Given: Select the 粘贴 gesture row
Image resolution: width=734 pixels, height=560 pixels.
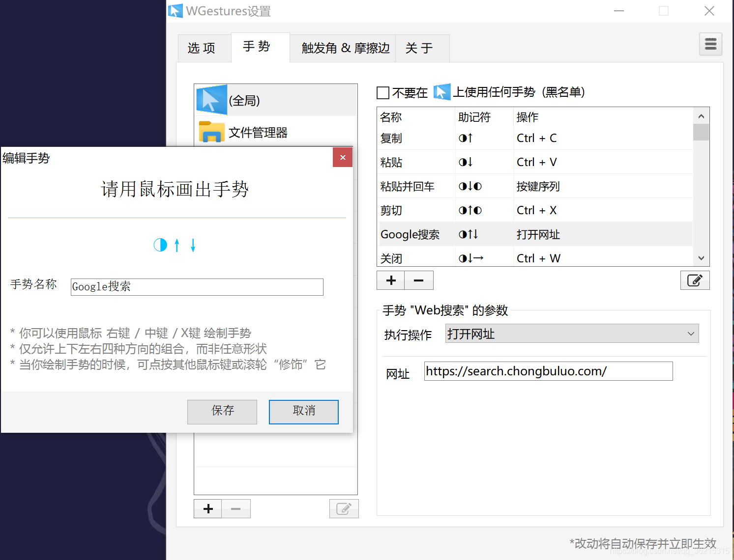Looking at the screenshot, I should 535,162.
